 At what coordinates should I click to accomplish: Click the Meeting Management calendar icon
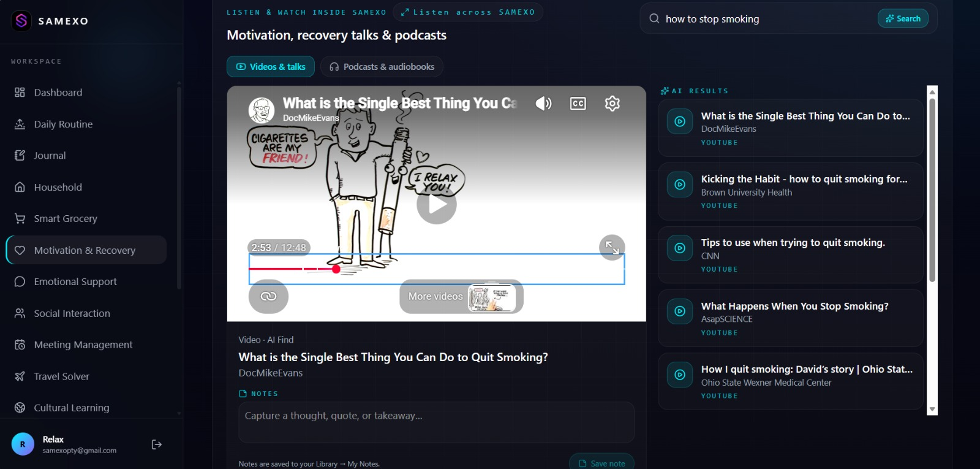click(x=20, y=345)
